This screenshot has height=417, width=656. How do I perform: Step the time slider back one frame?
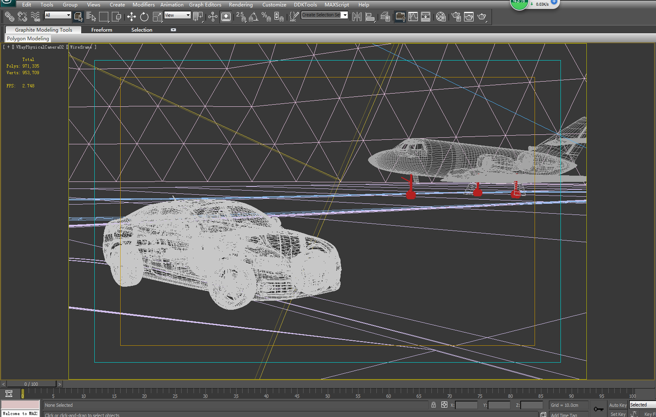[x=3, y=384]
